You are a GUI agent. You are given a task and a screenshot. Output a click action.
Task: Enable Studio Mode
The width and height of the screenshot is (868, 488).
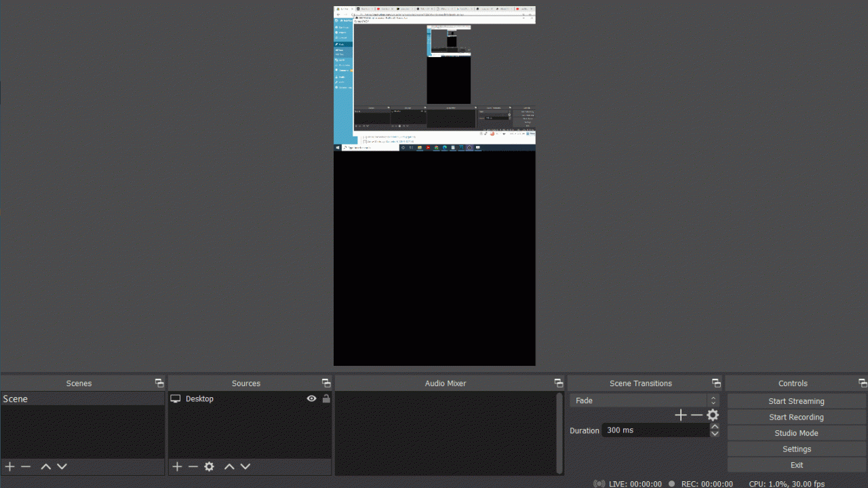point(797,433)
